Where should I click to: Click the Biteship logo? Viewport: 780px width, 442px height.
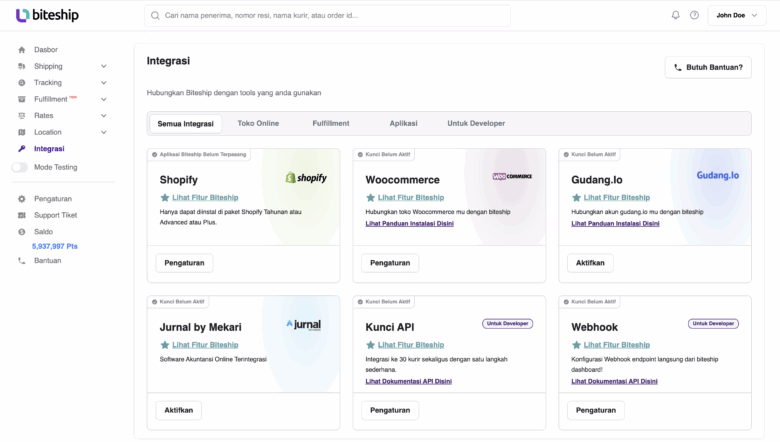pyautogui.click(x=47, y=15)
